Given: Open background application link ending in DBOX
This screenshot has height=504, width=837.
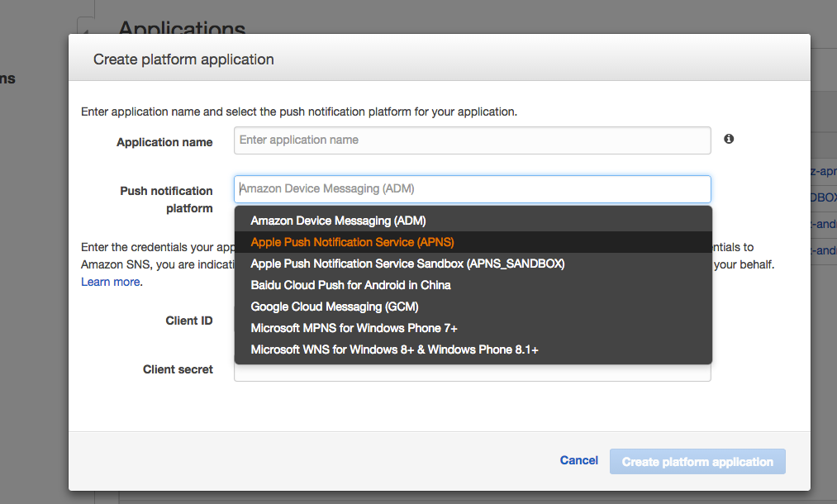Looking at the screenshot, I should click(825, 197).
